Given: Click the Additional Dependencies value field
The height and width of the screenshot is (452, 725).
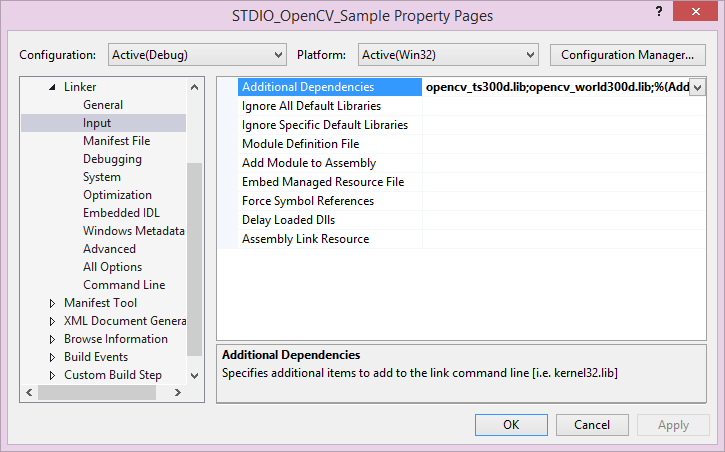Looking at the screenshot, I should pyautogui.click(x=556, y=87).
